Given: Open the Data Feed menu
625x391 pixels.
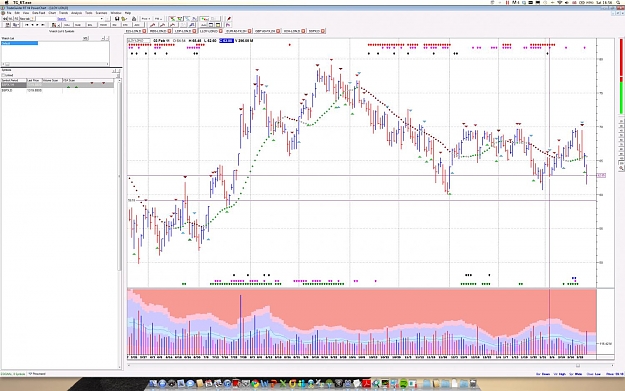Looking at the screenshot, I should coord(39,13).
